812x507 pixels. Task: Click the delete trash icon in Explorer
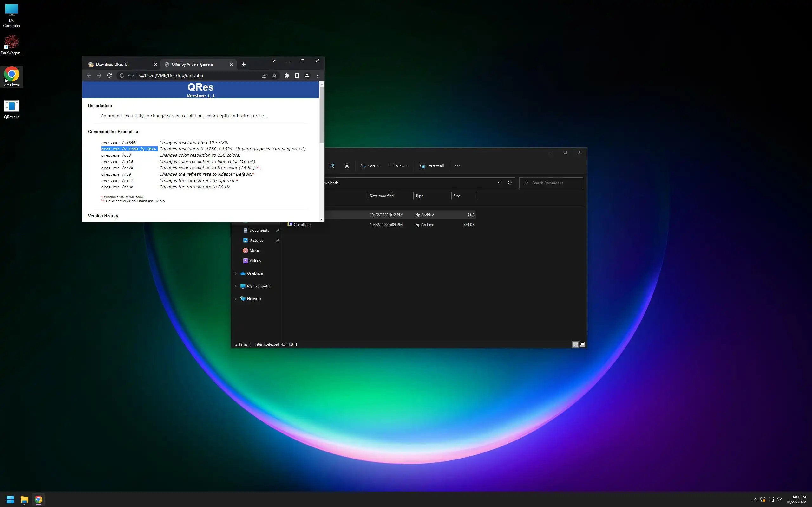pos(347,166)
